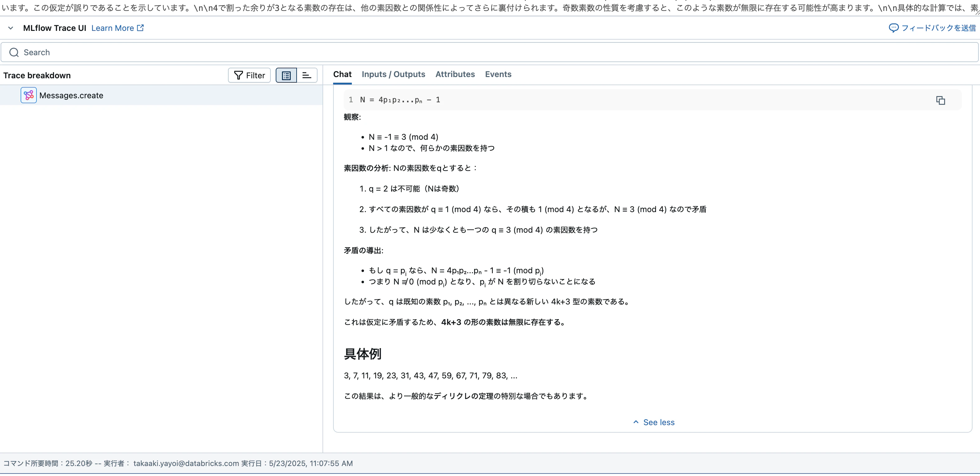Click the status bar command duration text
The width and height of the screenshot is (980, 476).
coord(47,463)
